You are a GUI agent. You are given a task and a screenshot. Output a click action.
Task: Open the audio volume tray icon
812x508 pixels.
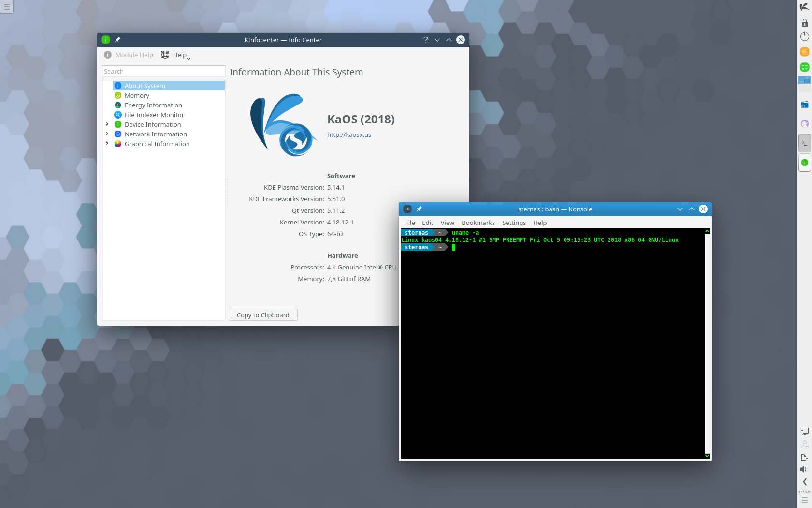(x=803, y=469)
